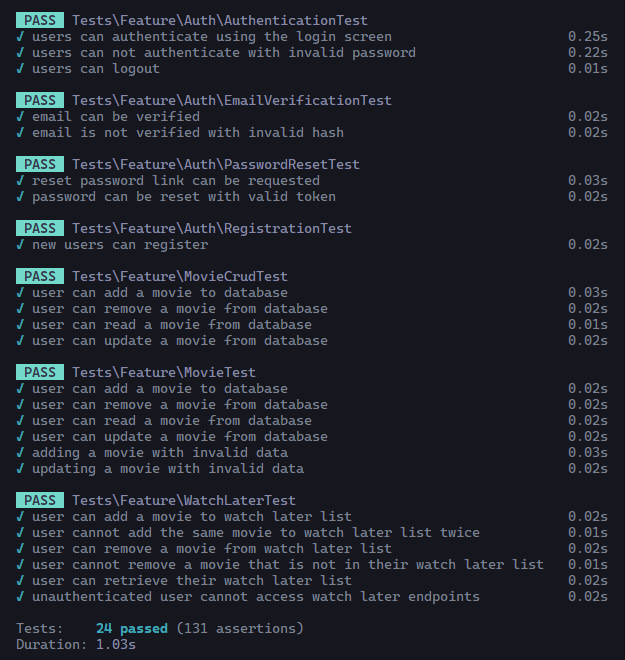Click the PASS badge for EmailVerificationTest
This screenshot has width=625, height=660.
click(40, 100)
